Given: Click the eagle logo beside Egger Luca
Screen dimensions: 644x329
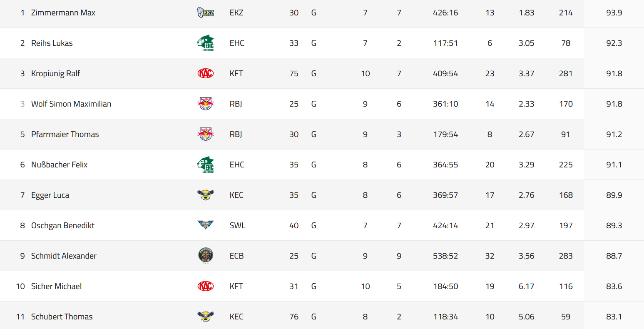Looking at the screenshot, I should pos(205,195).
